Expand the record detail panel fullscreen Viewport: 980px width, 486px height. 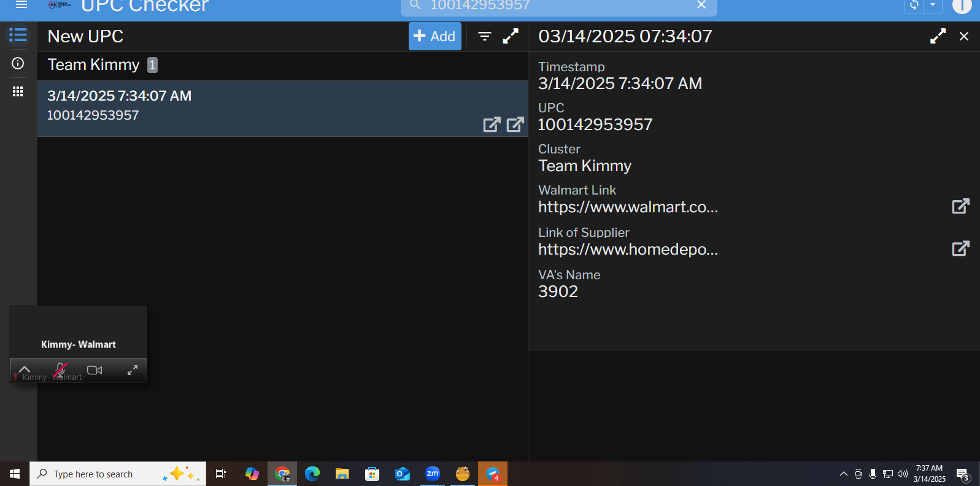click(x=938, y=36)
